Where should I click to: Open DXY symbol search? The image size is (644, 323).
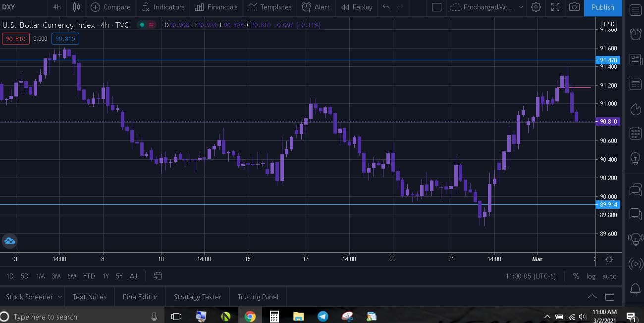8,7
